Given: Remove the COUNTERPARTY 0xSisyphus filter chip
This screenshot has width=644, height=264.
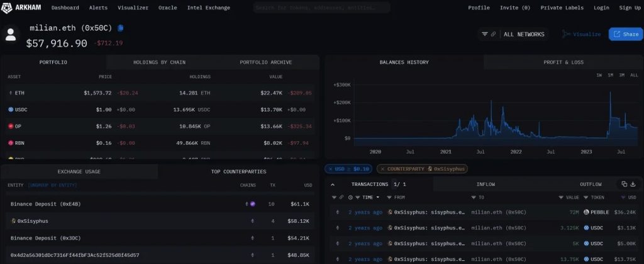Looking at the screenshot, I should [x=382, y=169].
